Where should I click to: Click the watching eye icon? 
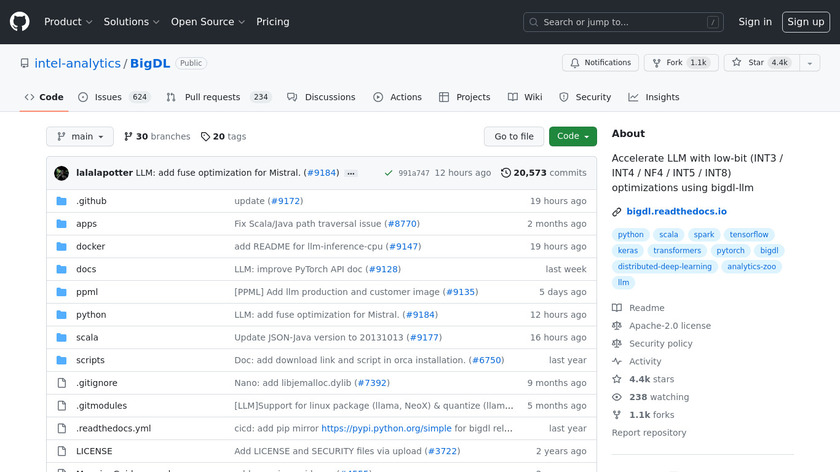[617, 397]
